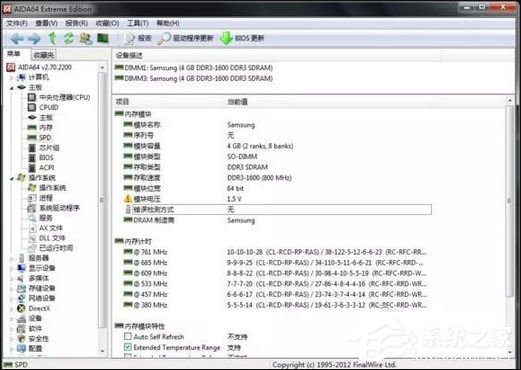Click the forward arrow toolbar icon
Viewport: 521px width, 370px height.
pos(34,39)
